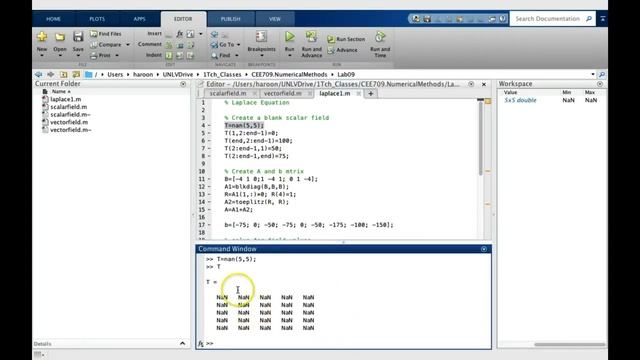
Task: Insert a function using fx icon
Action: coord(180,34)
